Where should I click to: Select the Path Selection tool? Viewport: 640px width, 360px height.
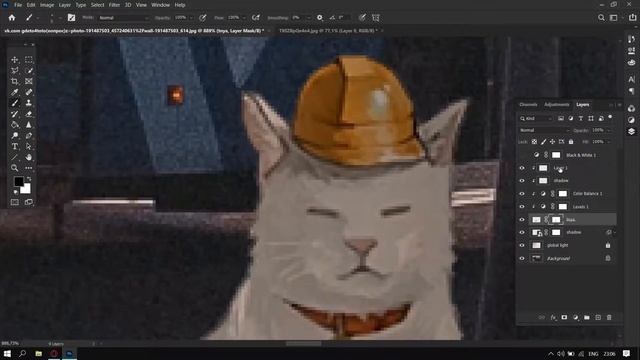pyautogui.click(x=29, y=146)
